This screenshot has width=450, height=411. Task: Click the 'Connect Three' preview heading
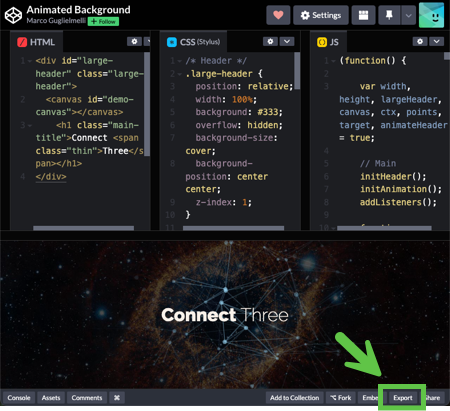[x=225, y=315]
